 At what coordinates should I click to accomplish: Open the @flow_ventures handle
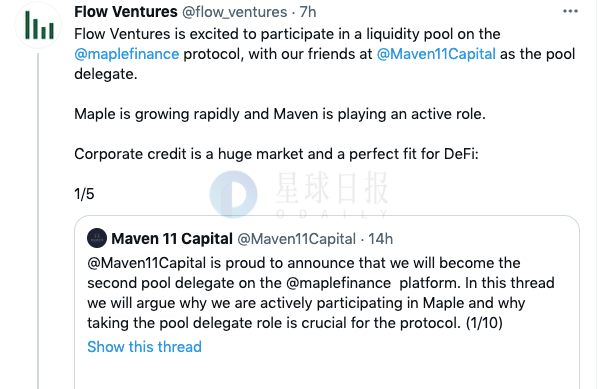235,12
